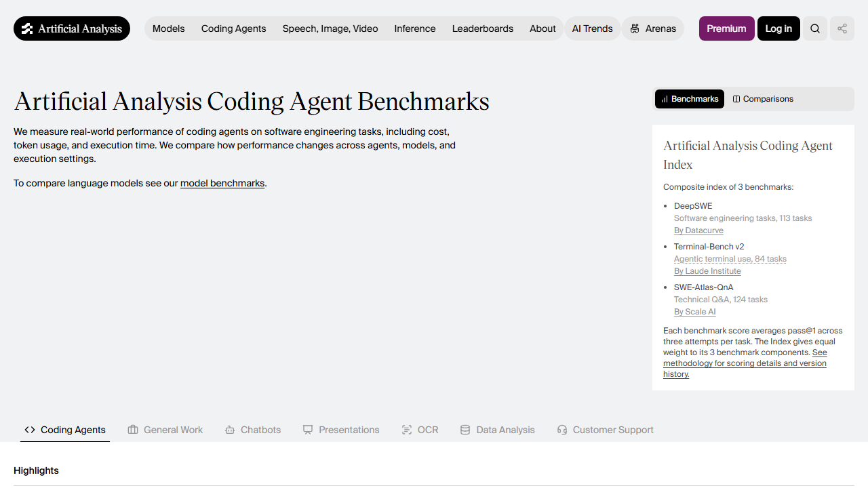The image size is (868, 488).
Task: Click Artificial Analysis Coding Agent Index heading
Action: point(748,155)
